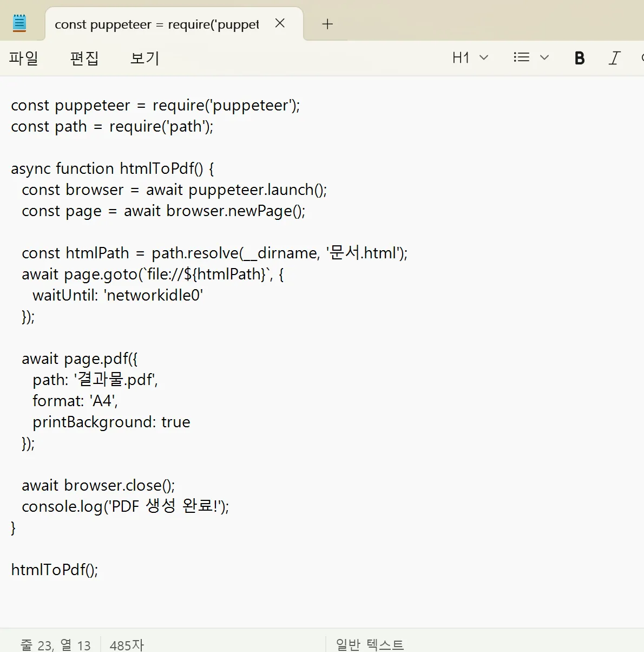Open the list style dropdown chevron

click(544, 57)
